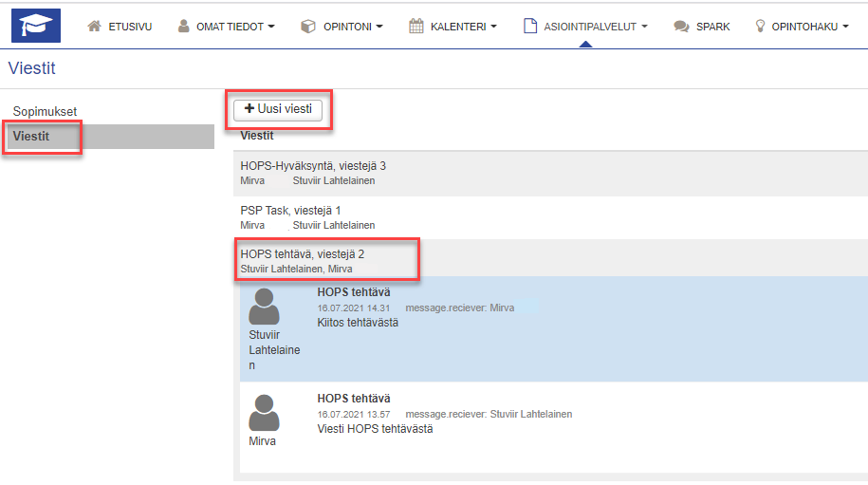
Task: Click the person icon beside Omat tiedot
Action: click(x=184, y=27)
